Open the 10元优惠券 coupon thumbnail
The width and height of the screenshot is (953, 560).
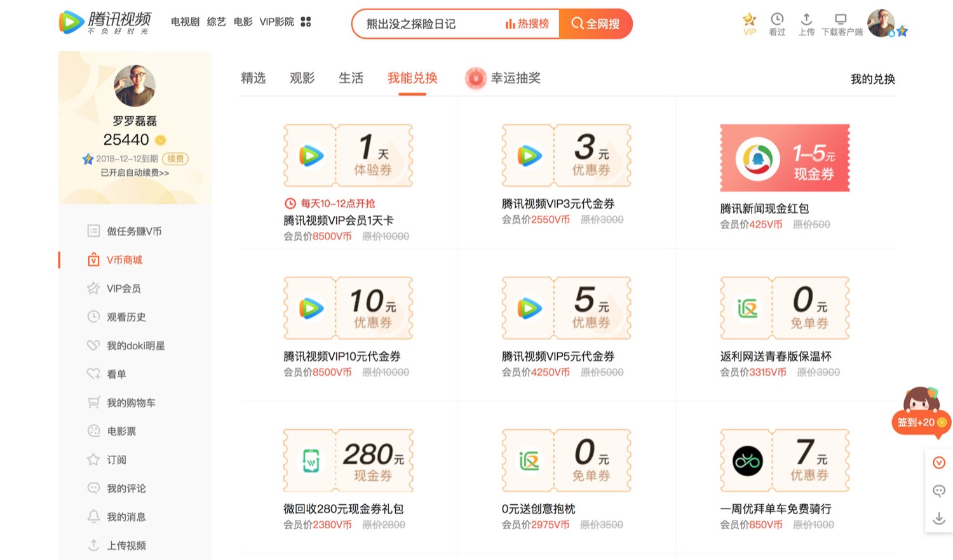348,308
